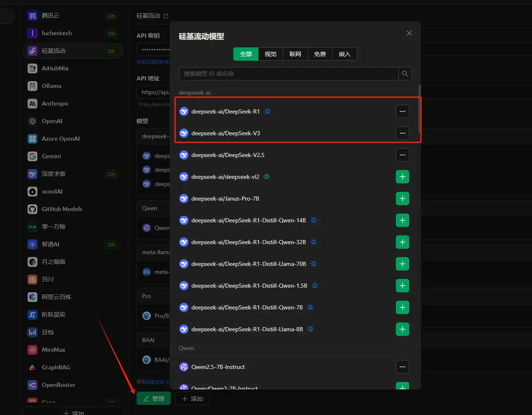Screen dimensions: 532x415
Task: Switch to the 视觉 tab
Action: point(270,54)
